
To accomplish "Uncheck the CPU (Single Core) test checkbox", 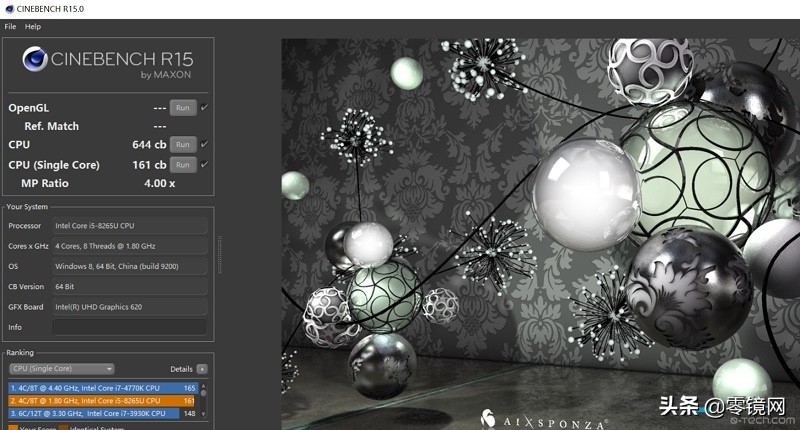I will (x=204, y=164).
